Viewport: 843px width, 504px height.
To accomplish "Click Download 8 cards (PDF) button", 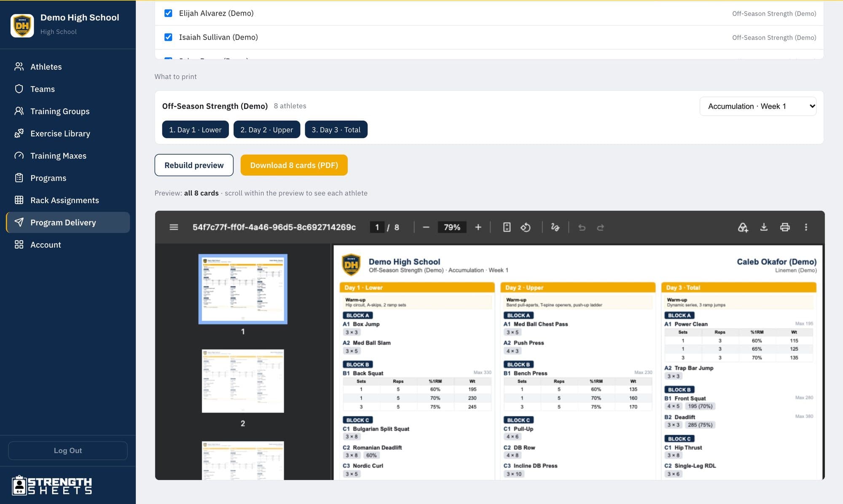I will (x=294, y=165).
